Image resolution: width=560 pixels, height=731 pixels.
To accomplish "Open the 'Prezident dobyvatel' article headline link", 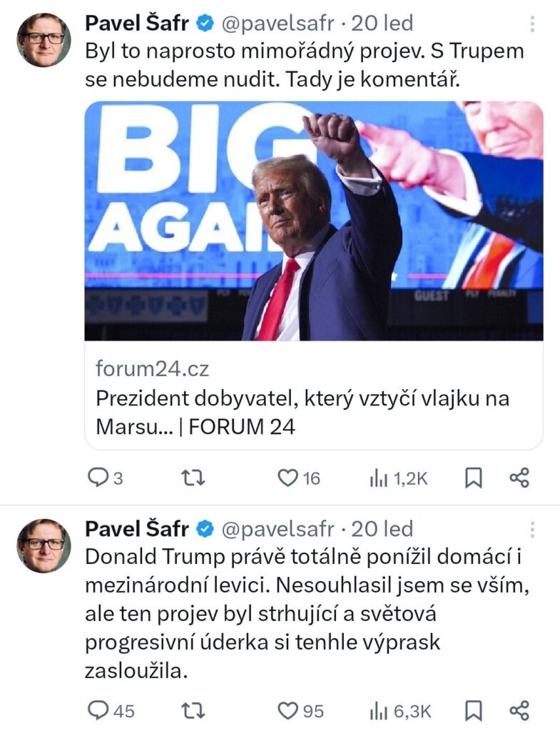I will pyautogui.click(x=303, y=413).
